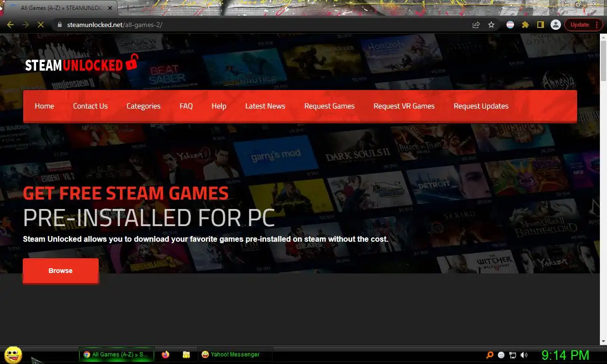Screen dimensions: 607x364
Task: Switch to Yahoo! Messenger on the taskbar
Action: (235, 355)
